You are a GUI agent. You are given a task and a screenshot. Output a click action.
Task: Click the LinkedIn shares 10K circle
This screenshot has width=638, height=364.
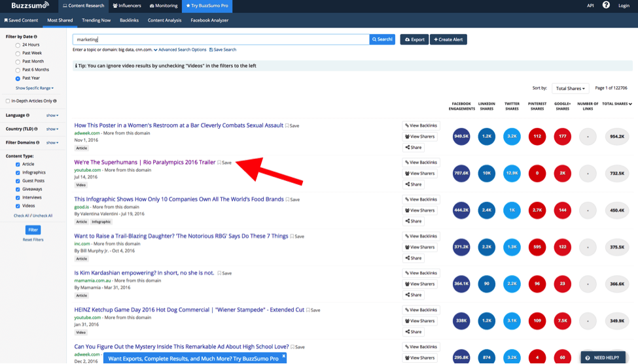point(487,173)
